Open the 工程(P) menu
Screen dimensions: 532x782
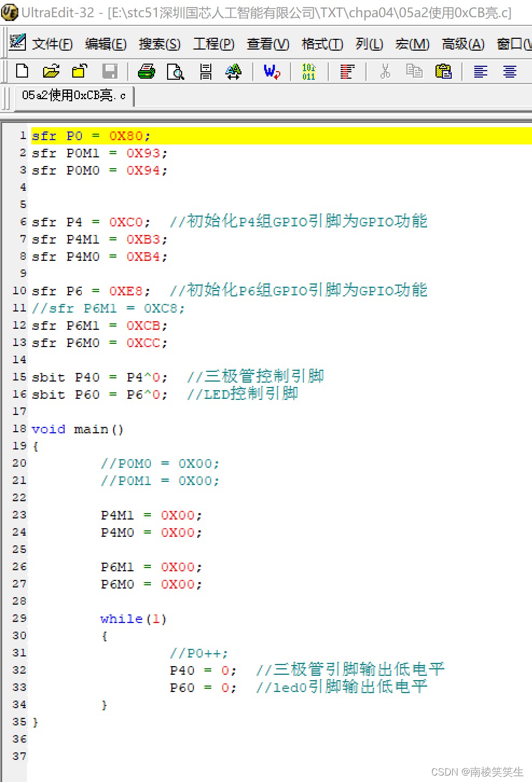(213, 44)
